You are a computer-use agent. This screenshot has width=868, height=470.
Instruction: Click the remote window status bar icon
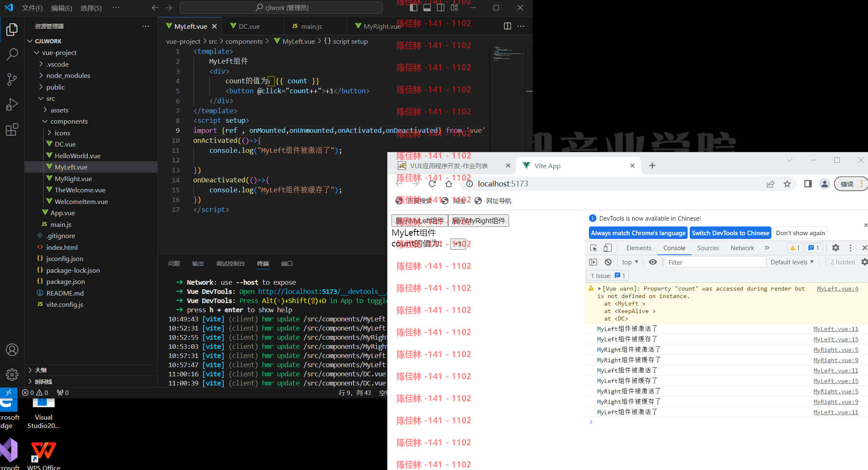click(8, 393)
